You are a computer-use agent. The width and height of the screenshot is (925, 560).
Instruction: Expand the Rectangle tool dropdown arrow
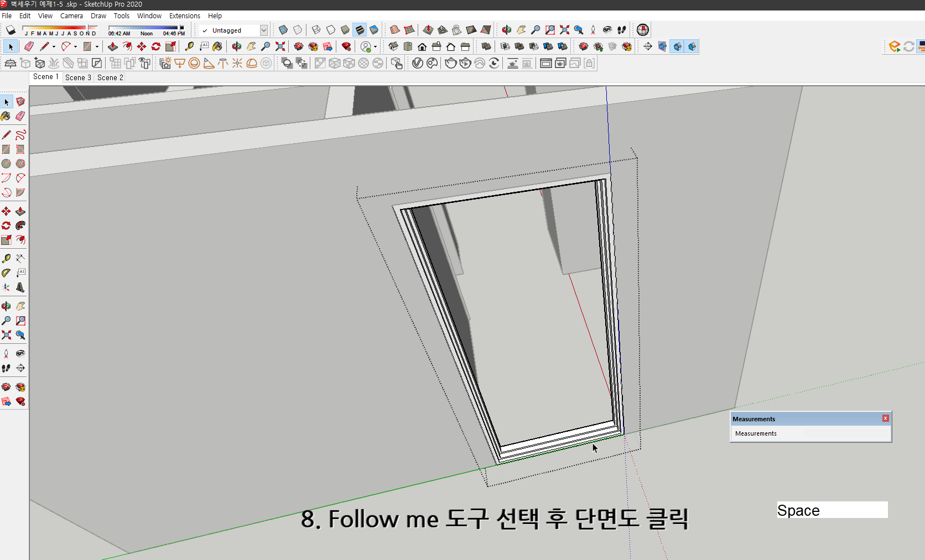pos(96,46)
